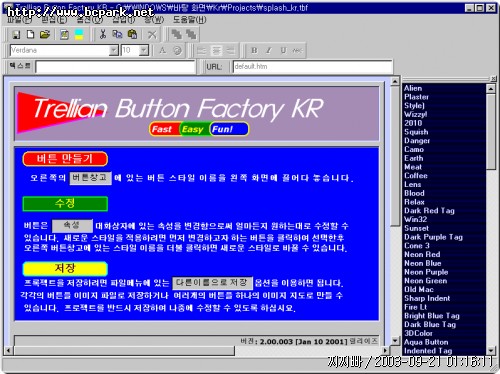Viewport: 500px width, 374px height.
Task: Click the gray 버튼창고 button in the canvas
Action: (90, 178)
